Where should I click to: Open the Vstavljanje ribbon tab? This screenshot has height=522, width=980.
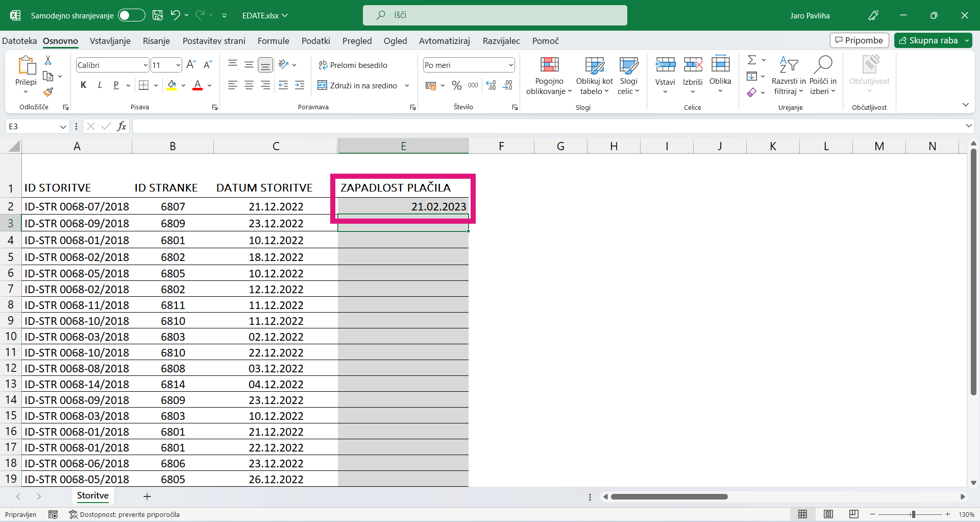[110, 41]
